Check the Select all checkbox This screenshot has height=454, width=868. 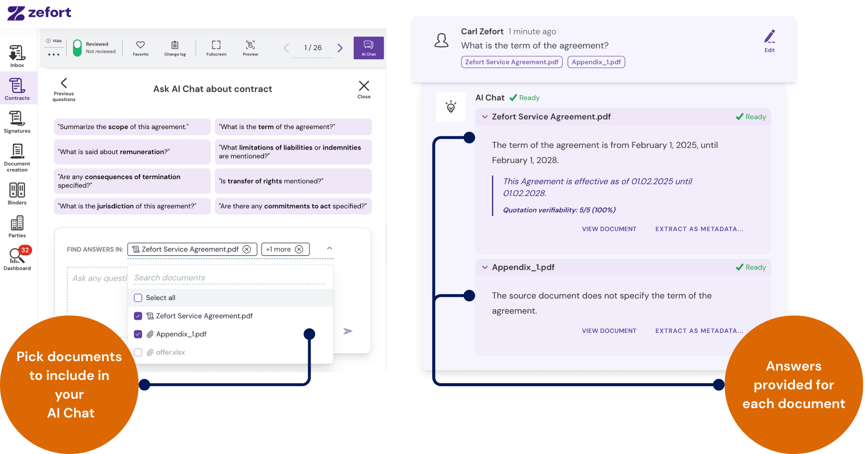click(x=138, y=298)
